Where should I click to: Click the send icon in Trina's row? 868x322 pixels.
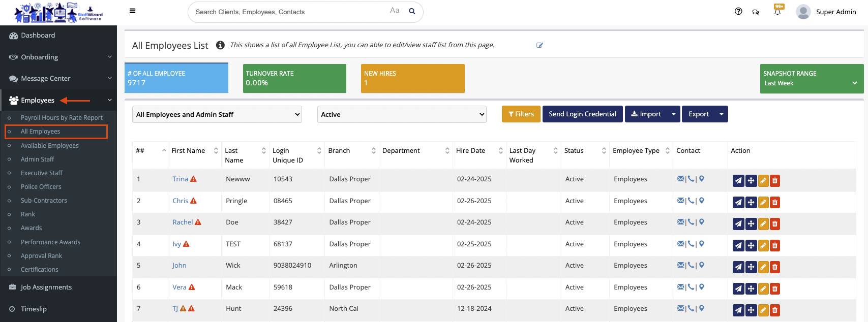pos(738,181)
